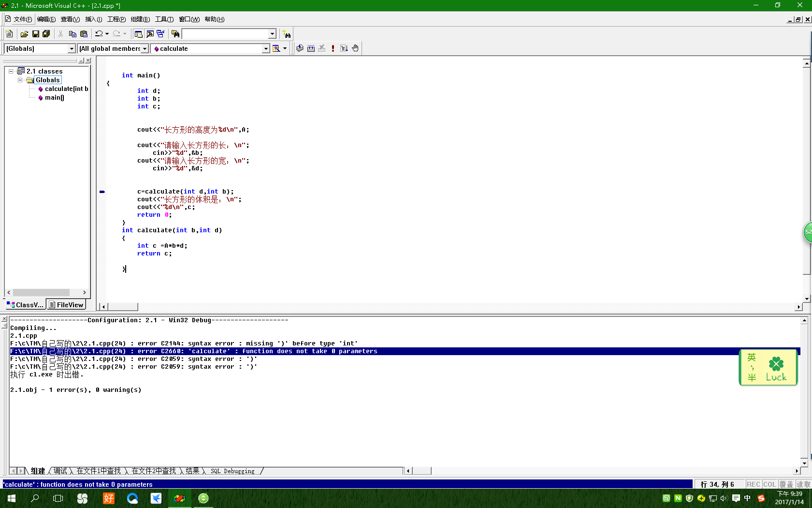
Task: Open the WizardBar actions dropdown arrow
Action: (x=285, y=48)
